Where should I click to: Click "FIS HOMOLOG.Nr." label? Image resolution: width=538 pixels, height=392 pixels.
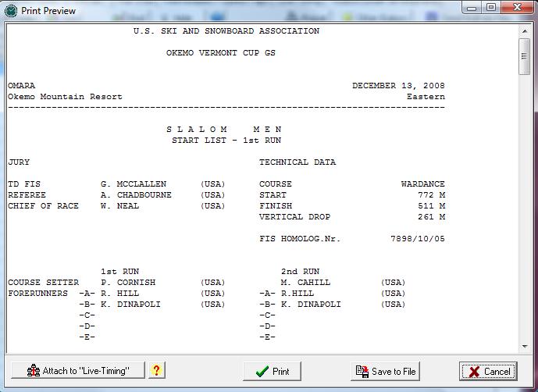pyautogui.click(x=300, y=239)
